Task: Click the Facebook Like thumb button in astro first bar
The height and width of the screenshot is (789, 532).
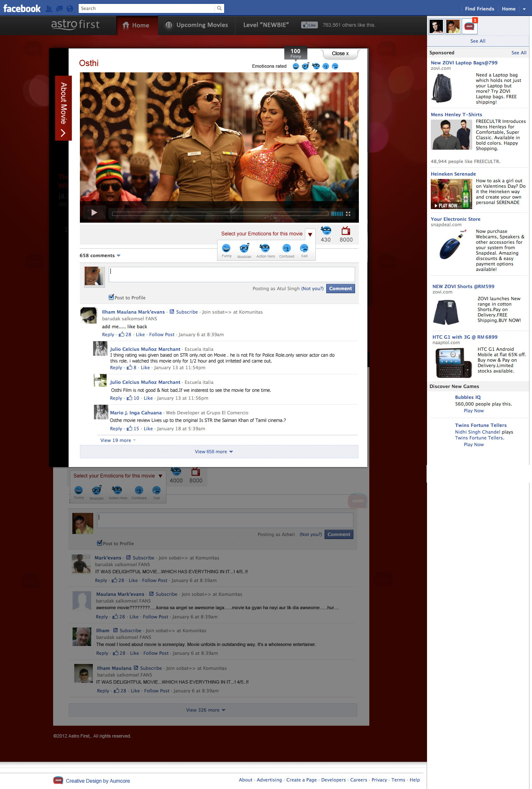Action: click(309, 25)
